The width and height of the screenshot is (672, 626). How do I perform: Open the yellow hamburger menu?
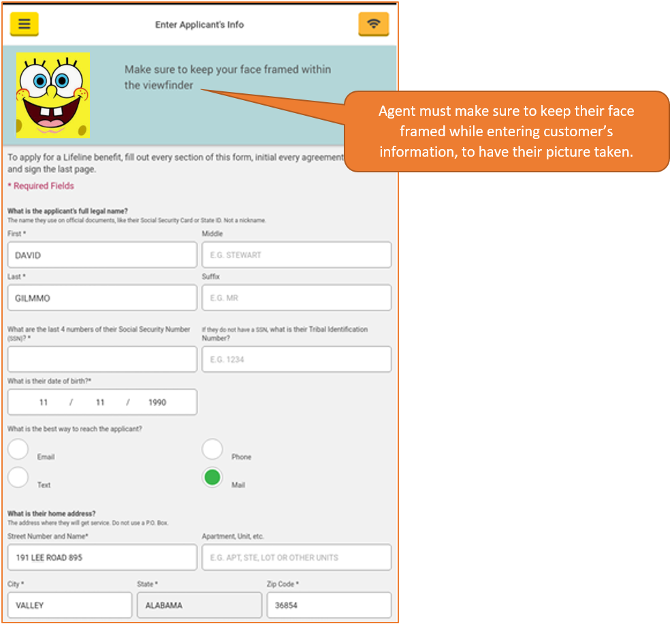point(24,24)
